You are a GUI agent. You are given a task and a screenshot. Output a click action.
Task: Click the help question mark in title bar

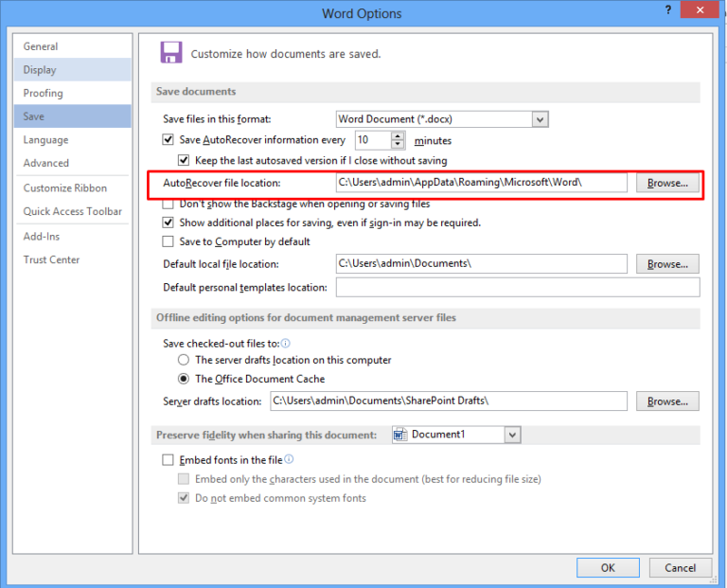(657, 11)
